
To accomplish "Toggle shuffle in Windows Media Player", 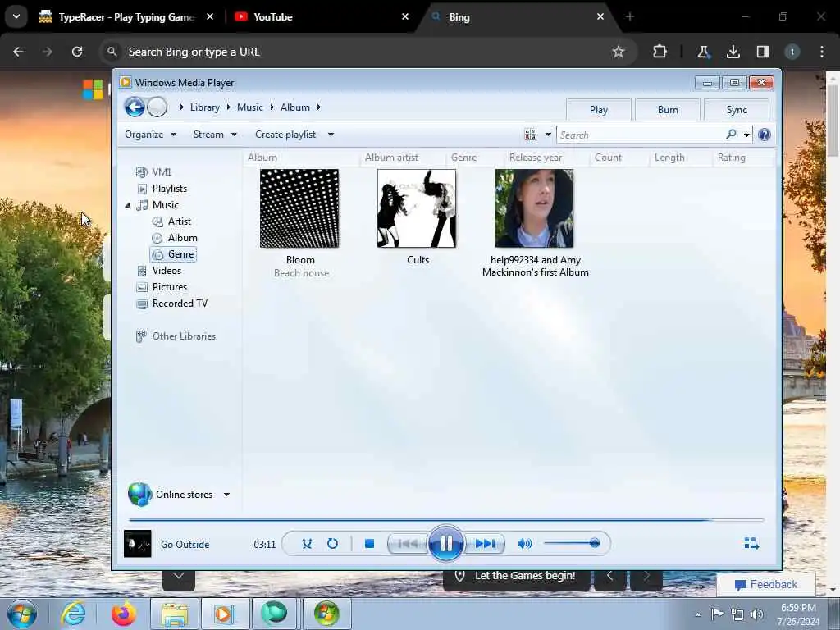I will [307, 544].
